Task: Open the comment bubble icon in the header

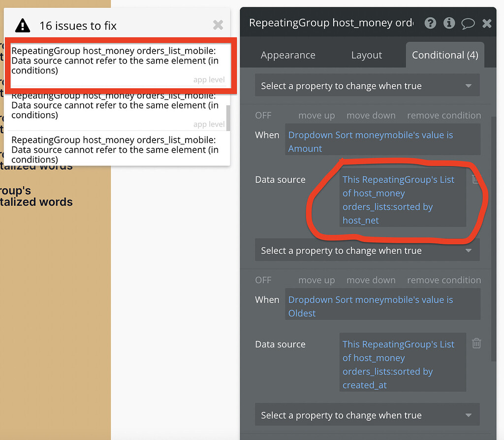Action: (468, 23)
